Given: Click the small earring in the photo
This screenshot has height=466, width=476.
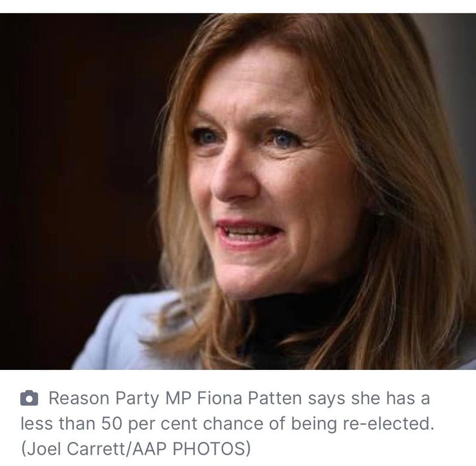Looking at the screenshot, I should 381,214.
